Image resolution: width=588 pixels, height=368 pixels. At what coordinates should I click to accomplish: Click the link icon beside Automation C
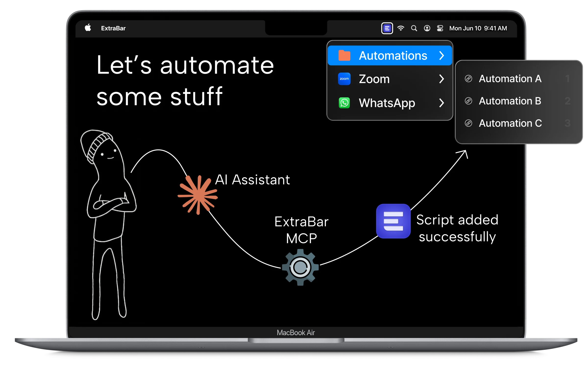coord(468,123)
